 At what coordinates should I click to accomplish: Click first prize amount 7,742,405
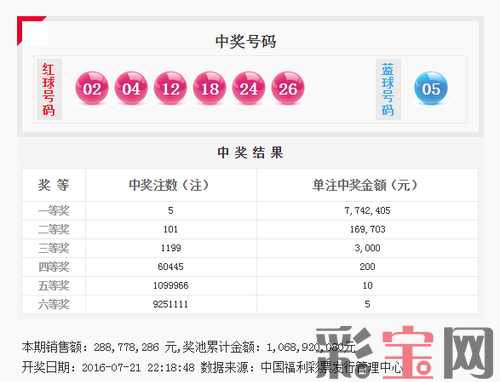[x=367, y=211]
